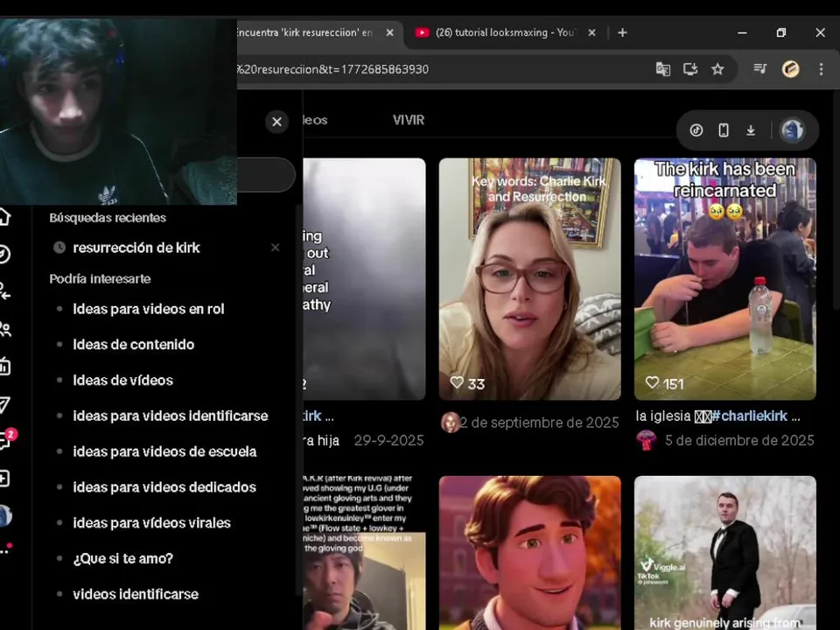Close the 'kirk resurecciion' tab
The image size is (840, 630).
coord(390,32)
